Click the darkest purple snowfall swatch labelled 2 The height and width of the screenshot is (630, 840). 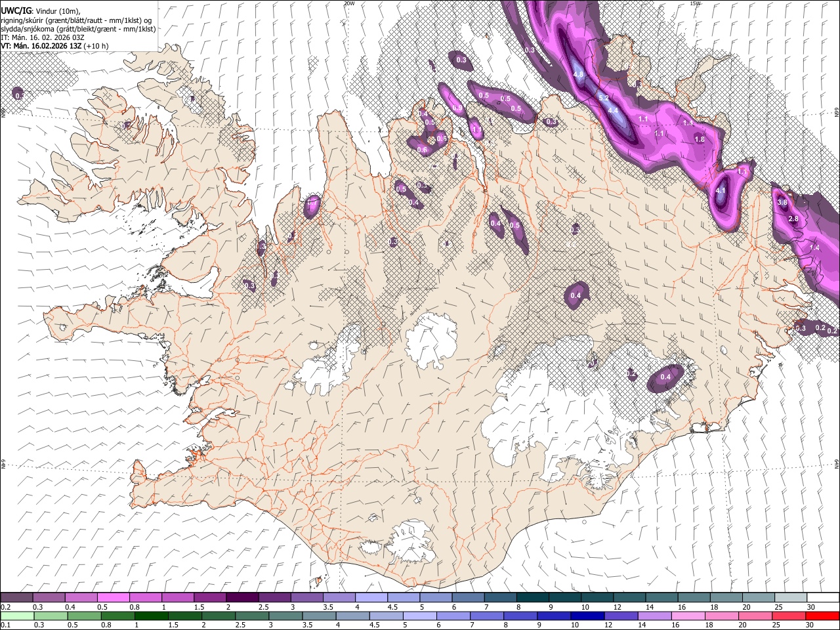pyautogui.click(x=241, y=598)
